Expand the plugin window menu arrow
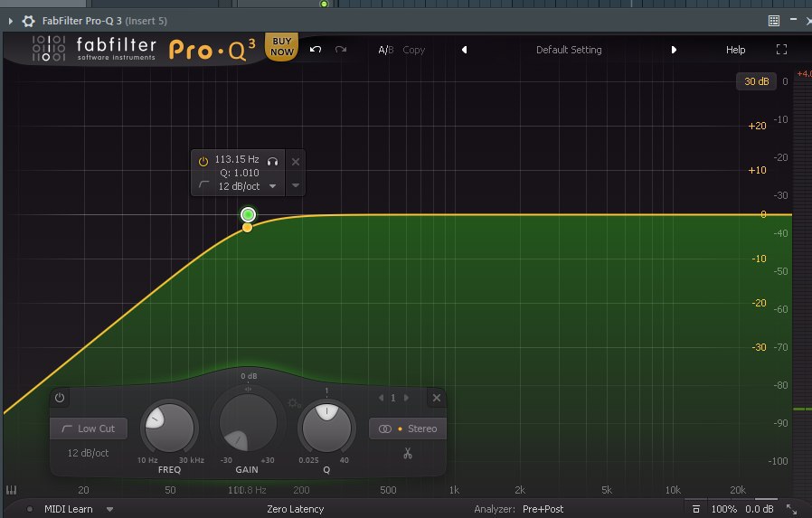Viewport: 812px width, 518px height. pyautogui.click(x=10, y=21)
